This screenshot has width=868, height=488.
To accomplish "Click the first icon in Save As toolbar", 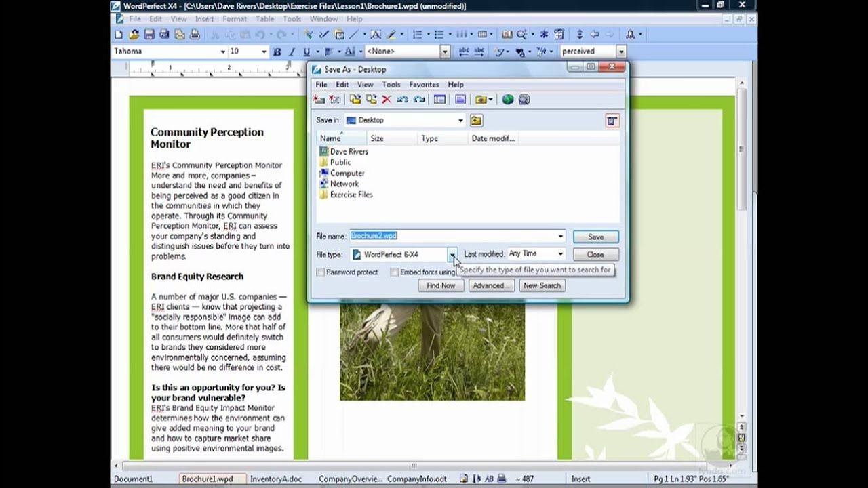I will 319,100.
